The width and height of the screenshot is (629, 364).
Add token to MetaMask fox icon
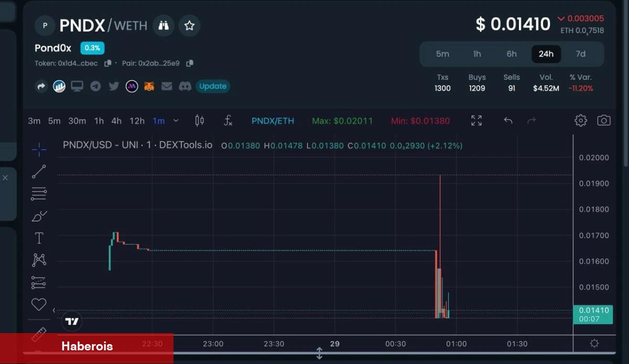[x=149, y=86]
